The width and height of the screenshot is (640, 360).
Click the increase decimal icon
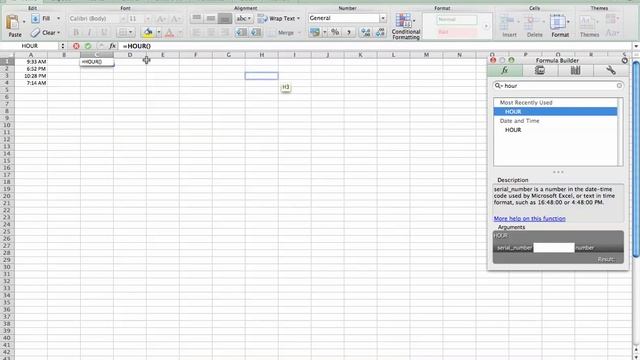pyautogui.click(x=366, y=32)
